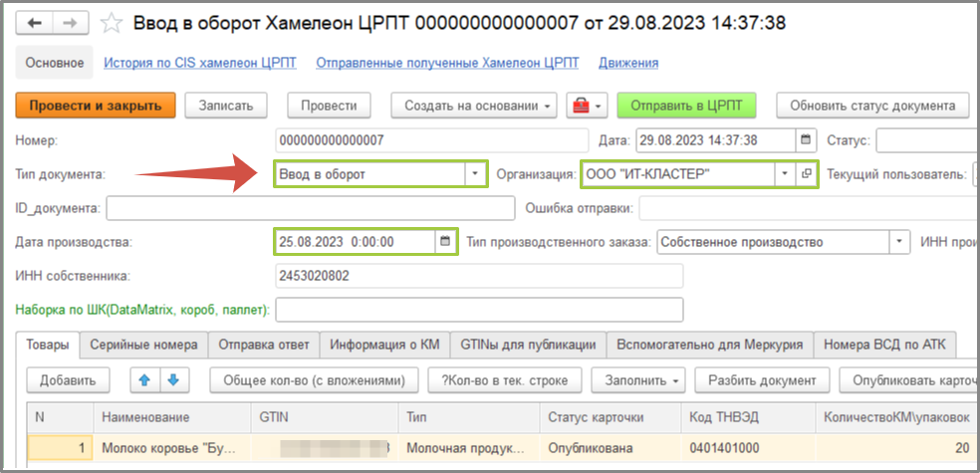
Task: Click the Добавить button
Action: point(68,379)
